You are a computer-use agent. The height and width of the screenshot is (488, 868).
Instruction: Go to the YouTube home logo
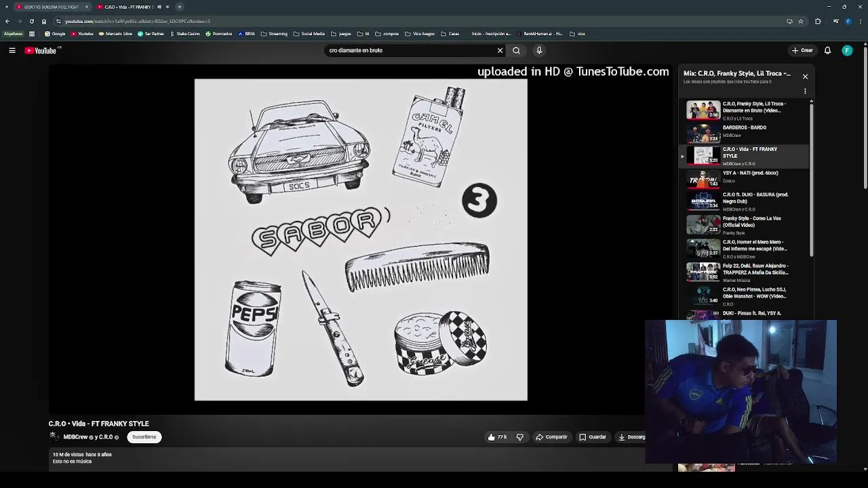pos(41,50)
